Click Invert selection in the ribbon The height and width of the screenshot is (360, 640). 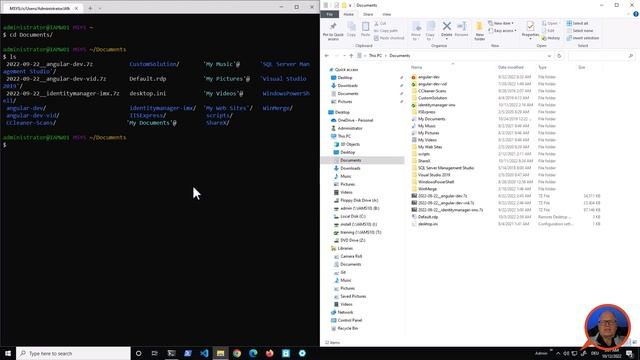coord(583,38)
